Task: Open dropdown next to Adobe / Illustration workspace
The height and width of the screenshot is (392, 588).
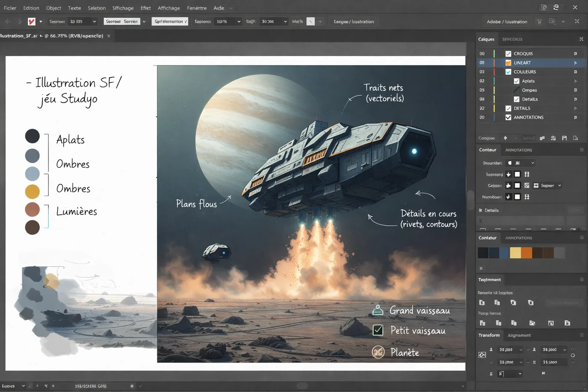Action: pos(563,21)
